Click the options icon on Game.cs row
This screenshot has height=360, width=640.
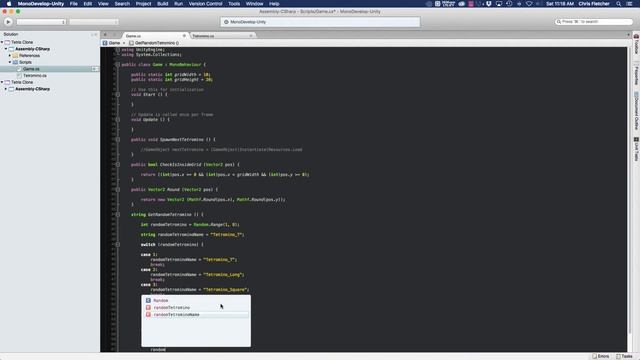[94, 69]
